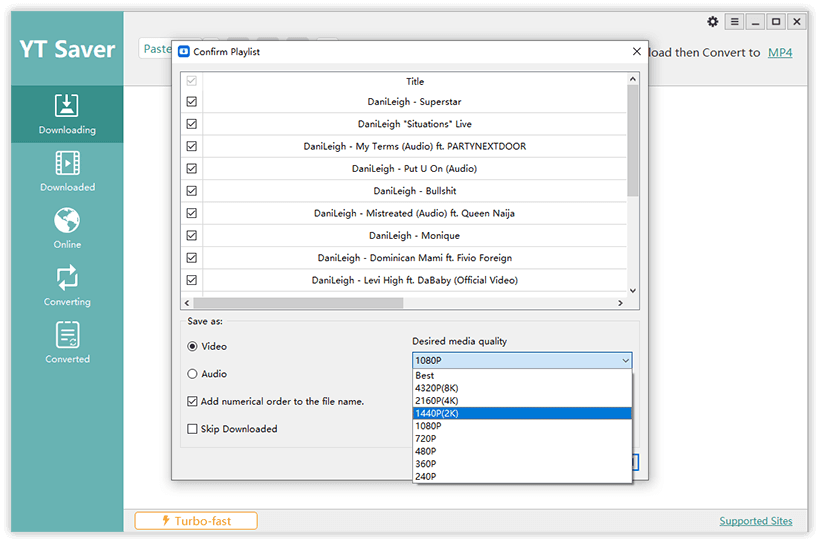Uncheck DaniLeigh - Monique checkbox
Viewport: 820px width, 543px height.
tap(191, 235)
